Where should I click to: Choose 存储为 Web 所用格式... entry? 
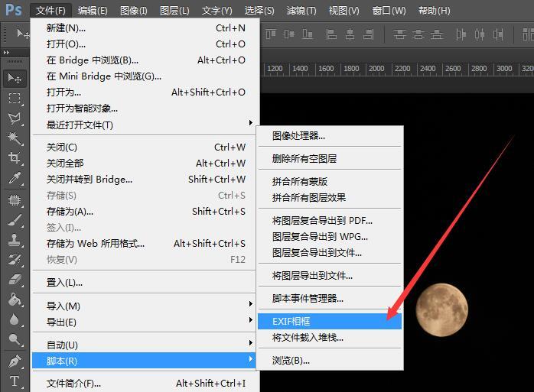click(x=144, y=243)
